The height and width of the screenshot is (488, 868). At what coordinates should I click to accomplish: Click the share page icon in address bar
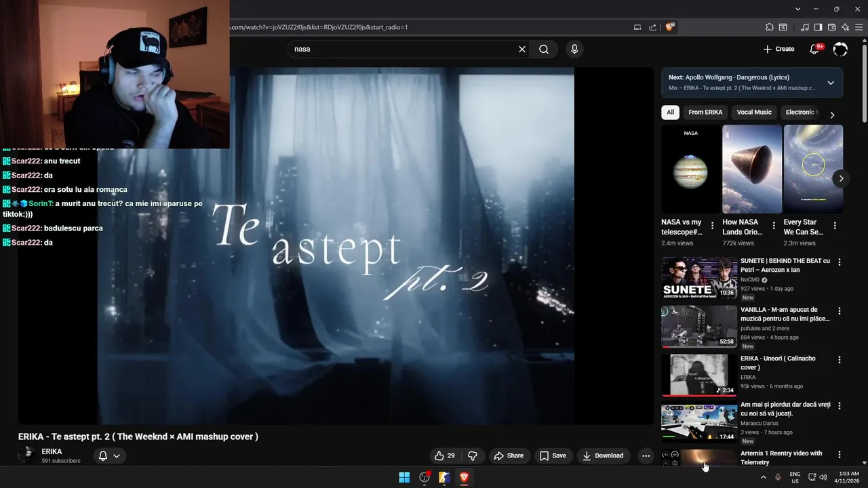point(652,27)
